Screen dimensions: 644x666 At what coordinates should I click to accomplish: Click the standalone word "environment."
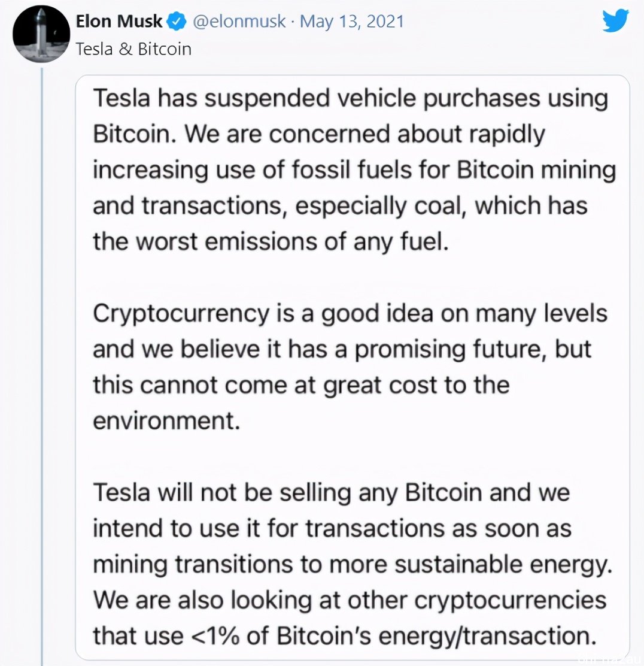click(x=167, y=422)
